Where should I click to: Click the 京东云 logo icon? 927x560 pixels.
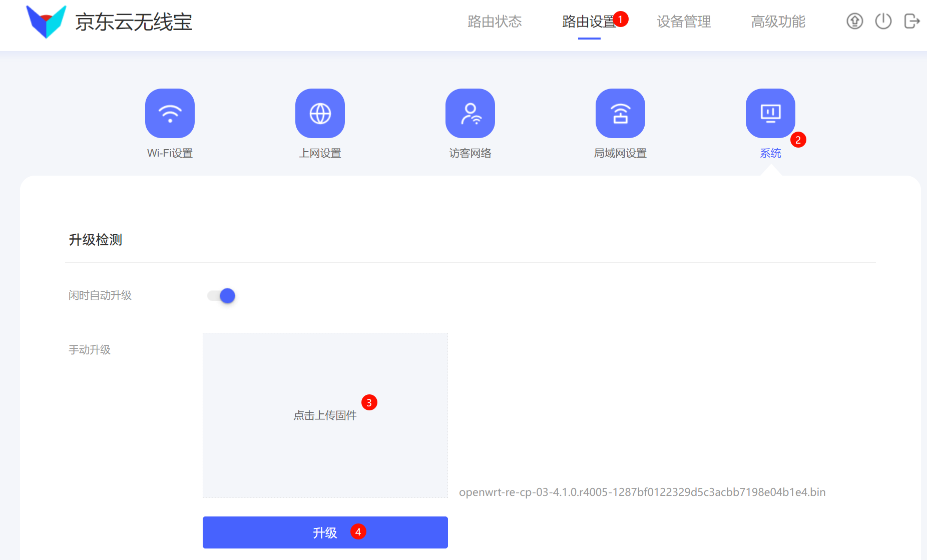pos(46,22)
